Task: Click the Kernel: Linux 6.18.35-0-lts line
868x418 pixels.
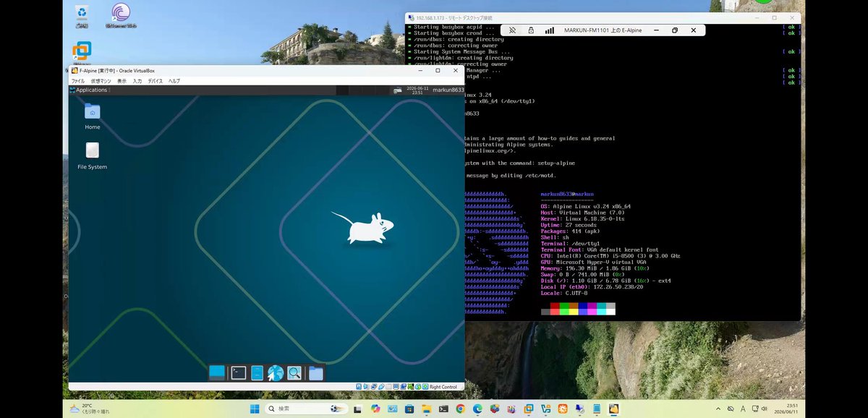Action: point(582,218)
